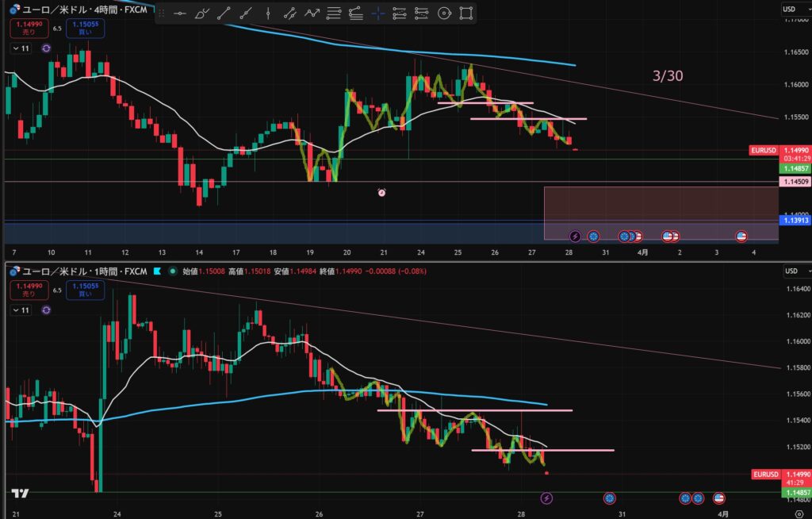This screenshot has height=519, width=812.
Task: Select the circle shape tool
Action: click(x=444, y=13)
